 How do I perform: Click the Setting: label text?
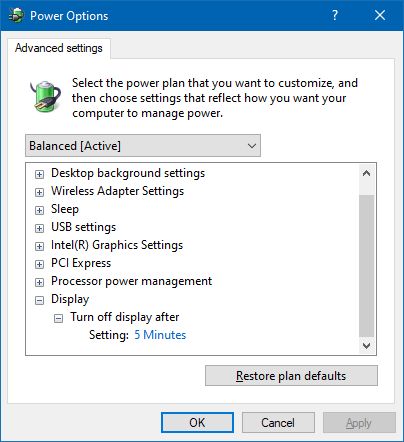click(109, 335)
